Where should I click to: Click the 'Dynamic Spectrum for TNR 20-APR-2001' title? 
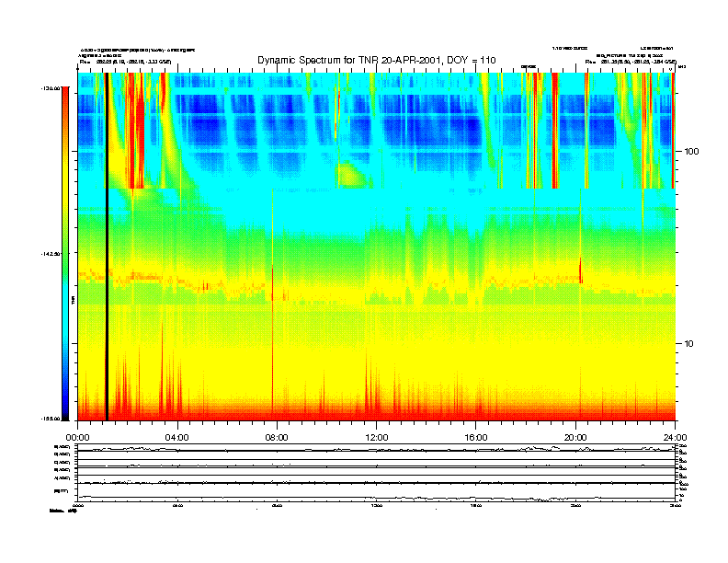[377, 60]
